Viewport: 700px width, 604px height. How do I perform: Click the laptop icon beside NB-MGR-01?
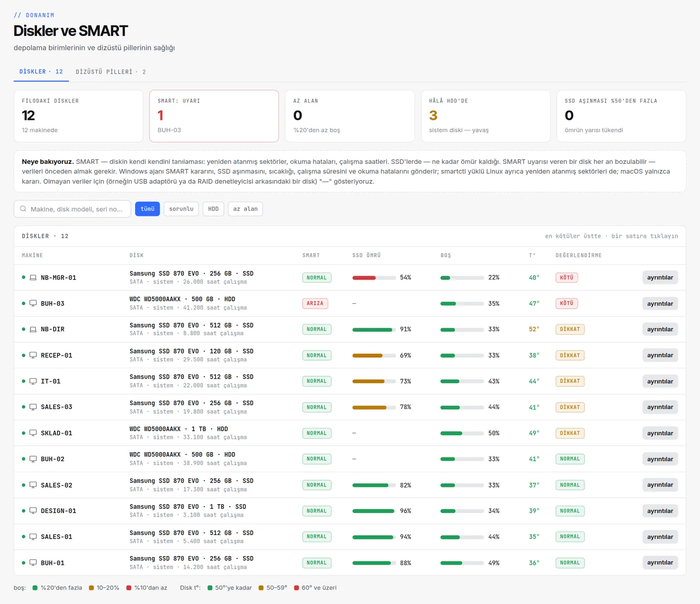tap(33, 278)
